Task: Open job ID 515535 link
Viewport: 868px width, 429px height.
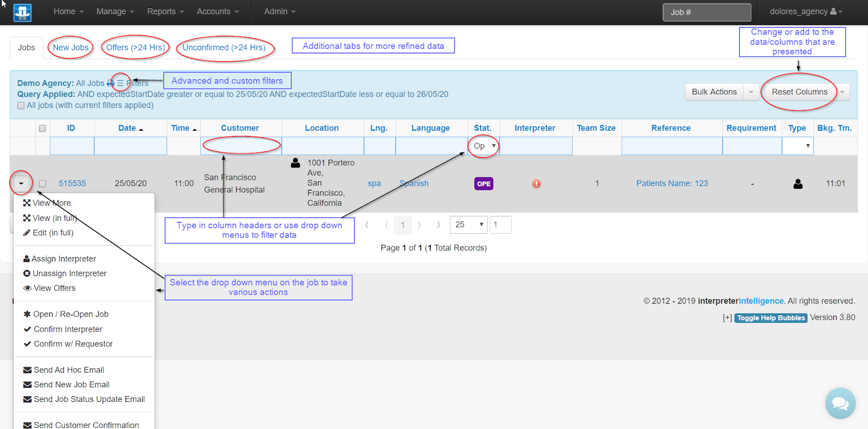Action: coord(72,183)
